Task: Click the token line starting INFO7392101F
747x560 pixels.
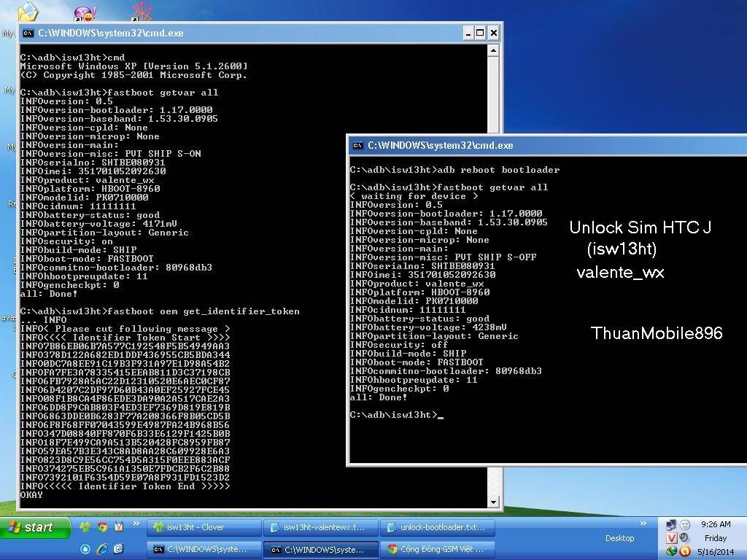Action: pyautogui.click(x=125, y=477)
